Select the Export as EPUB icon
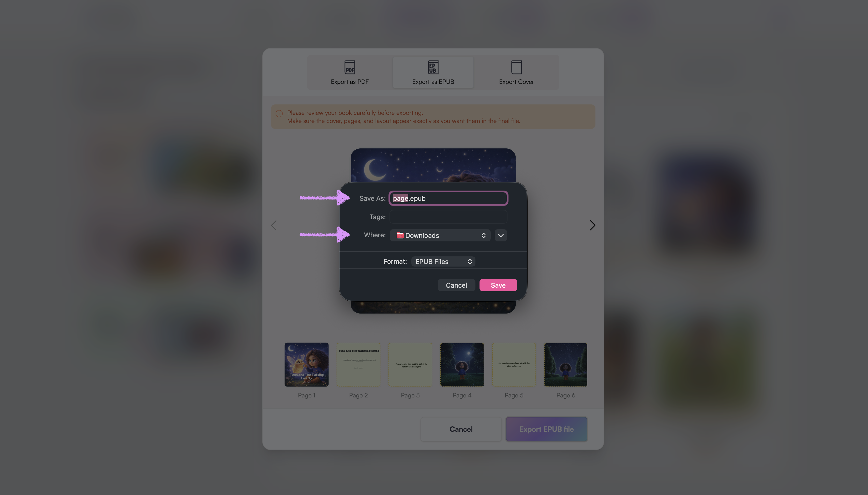868x495 pixels. 433,67
